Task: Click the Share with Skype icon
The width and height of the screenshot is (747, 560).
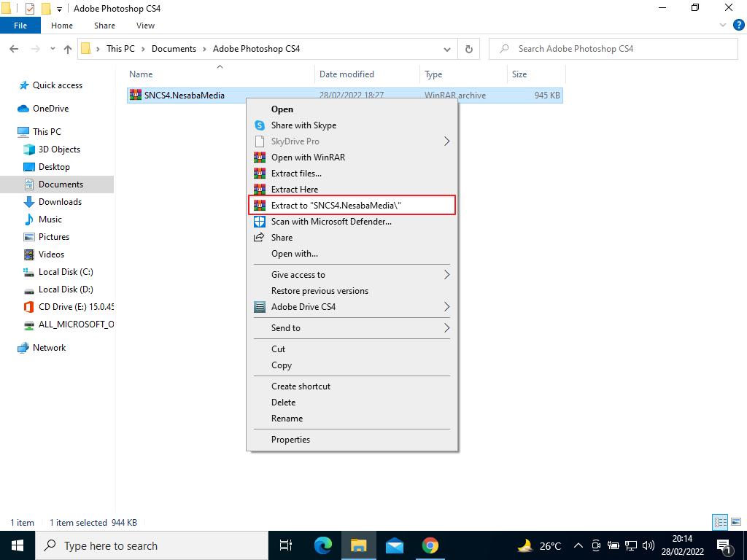Action: pyautogui.click(x=259, y=125)
